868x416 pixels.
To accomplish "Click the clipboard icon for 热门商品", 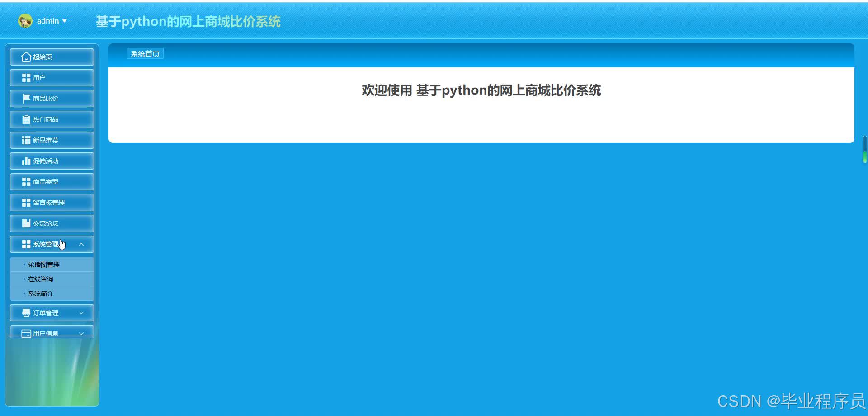I will (26, 119).
